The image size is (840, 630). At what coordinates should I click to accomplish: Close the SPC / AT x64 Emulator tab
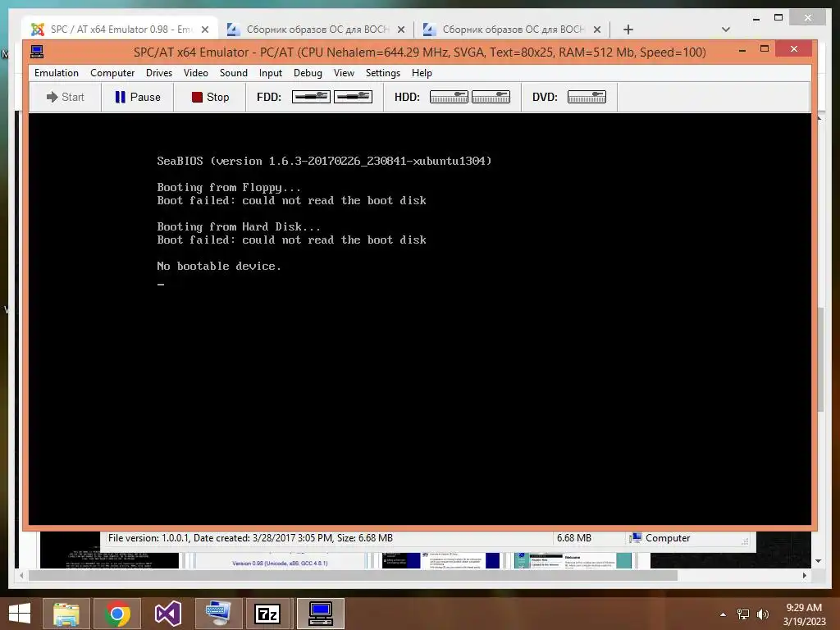click(204, 30)
